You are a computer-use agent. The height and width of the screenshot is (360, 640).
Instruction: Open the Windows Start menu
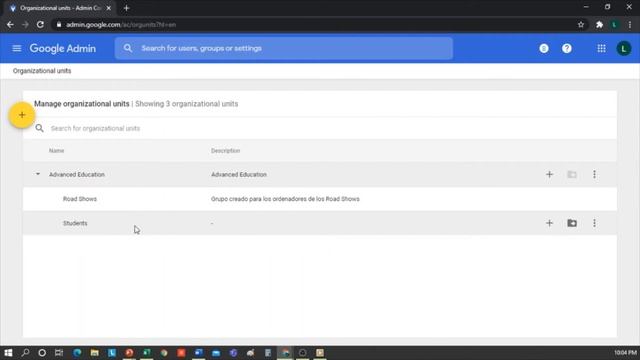[x=8, y=353]
